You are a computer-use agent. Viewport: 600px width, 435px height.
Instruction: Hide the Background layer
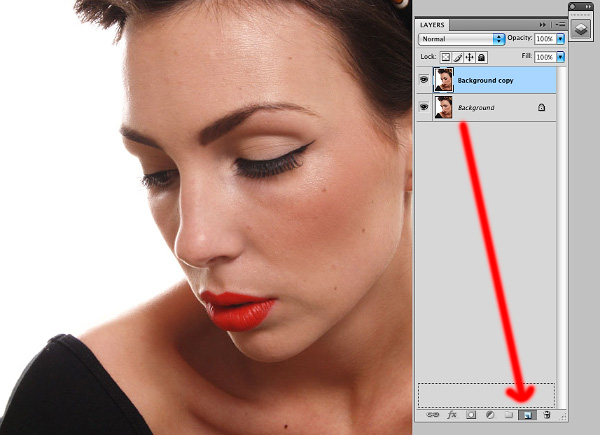click(x=424, y=107)
